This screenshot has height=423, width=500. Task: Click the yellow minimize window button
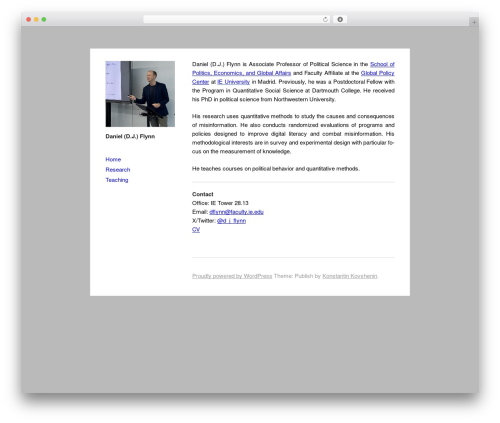point(36,19)
